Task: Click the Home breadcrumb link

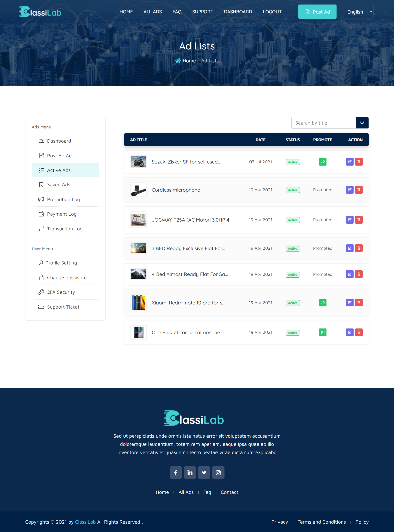Action: tap(189, 61)
